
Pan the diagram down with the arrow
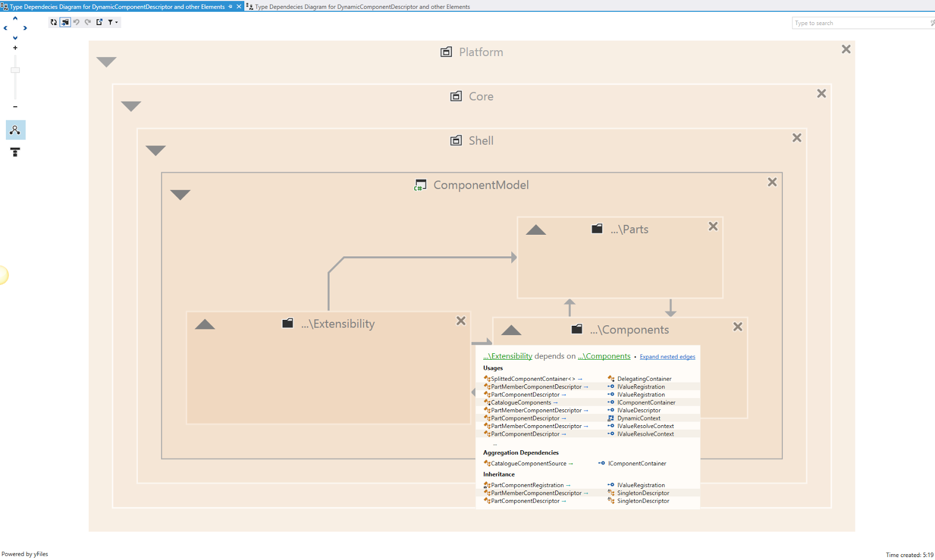[15, 38]
